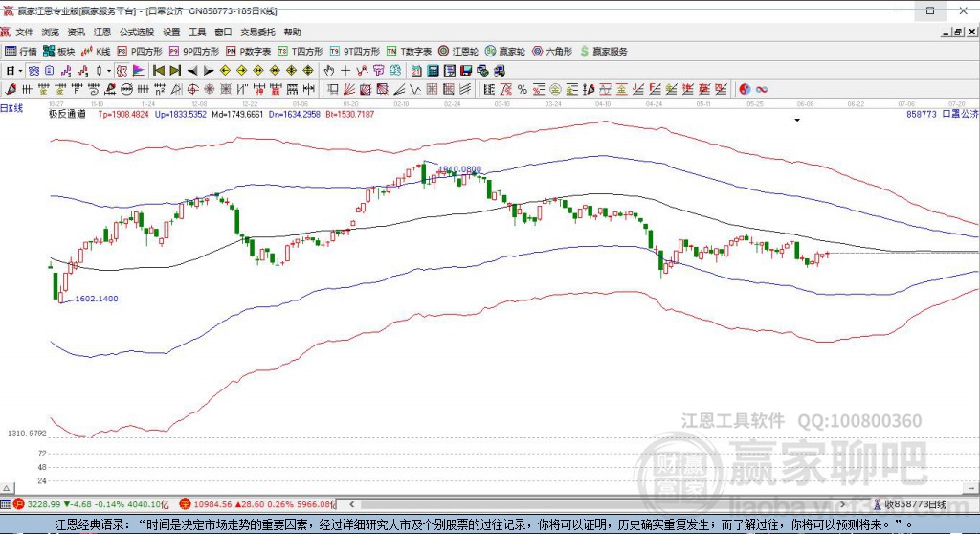Open 赢家服务 service page
Viewport: 980px width, 534px height.
click(603, 52)
